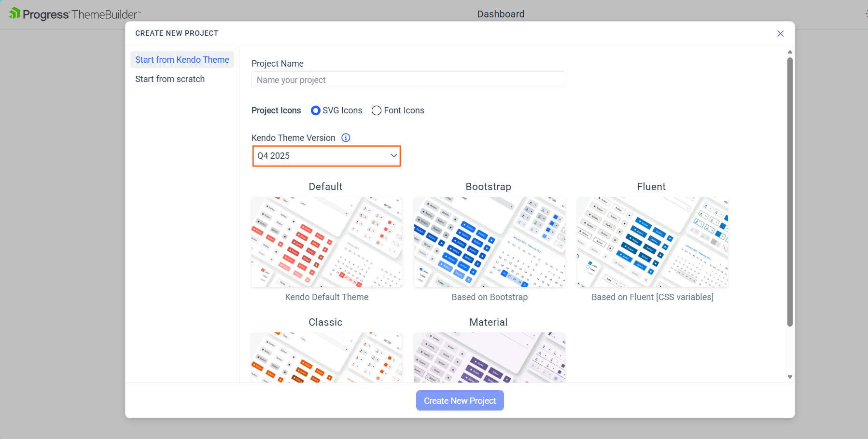
Task: Choose the Bootstrap theme thumbnail
Action: click(490, 242)
